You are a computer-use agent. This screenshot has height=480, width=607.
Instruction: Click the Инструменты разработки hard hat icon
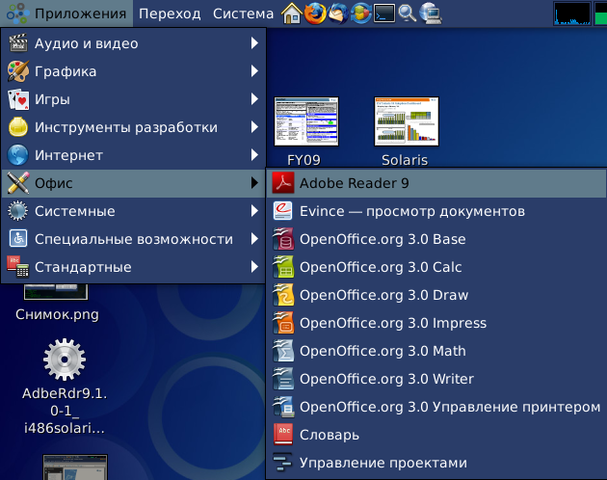click(18, 127)
